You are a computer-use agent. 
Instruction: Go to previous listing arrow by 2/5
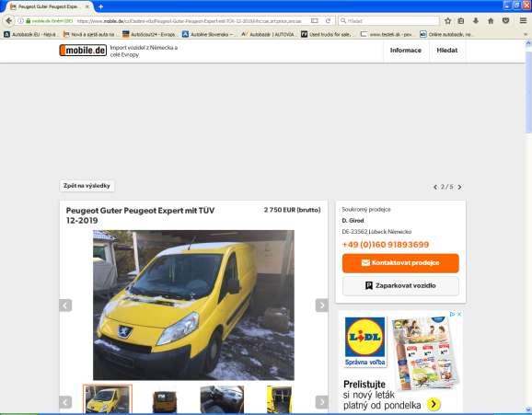coord(435,187)
